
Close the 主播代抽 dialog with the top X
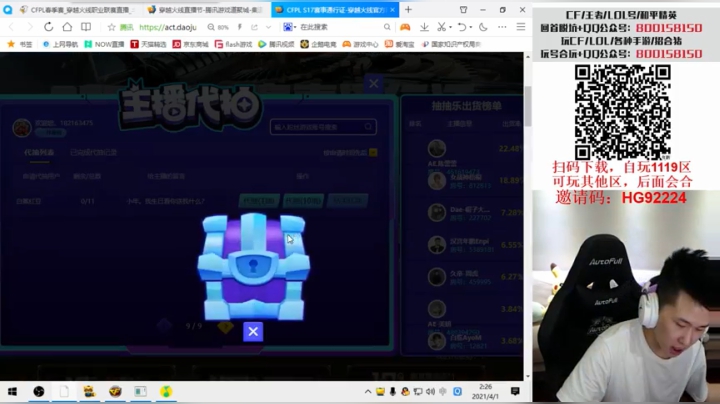click(x=374, y=84)
